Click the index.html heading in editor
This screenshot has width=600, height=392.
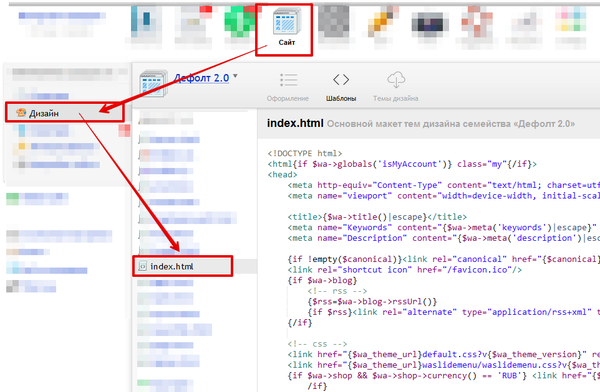(295, 123)
